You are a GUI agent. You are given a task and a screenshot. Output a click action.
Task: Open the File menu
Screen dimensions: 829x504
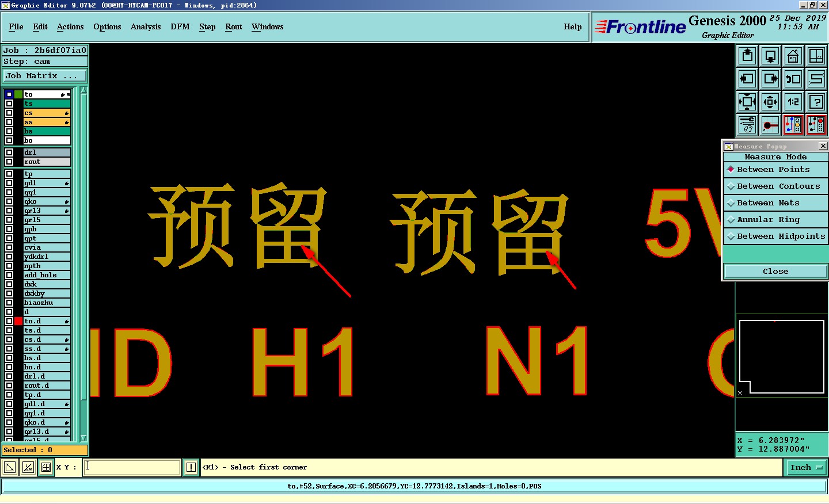tap(16, 26)
